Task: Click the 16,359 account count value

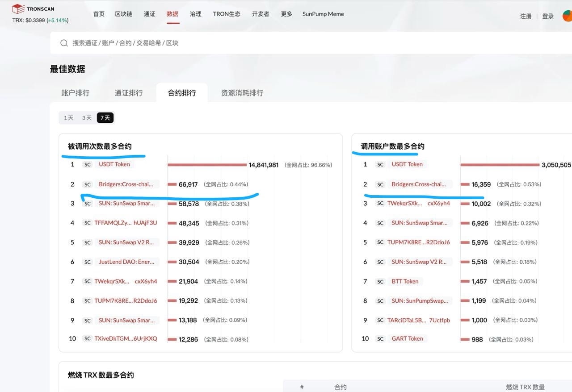Action: pyautogui.click(x=481, y=184)
